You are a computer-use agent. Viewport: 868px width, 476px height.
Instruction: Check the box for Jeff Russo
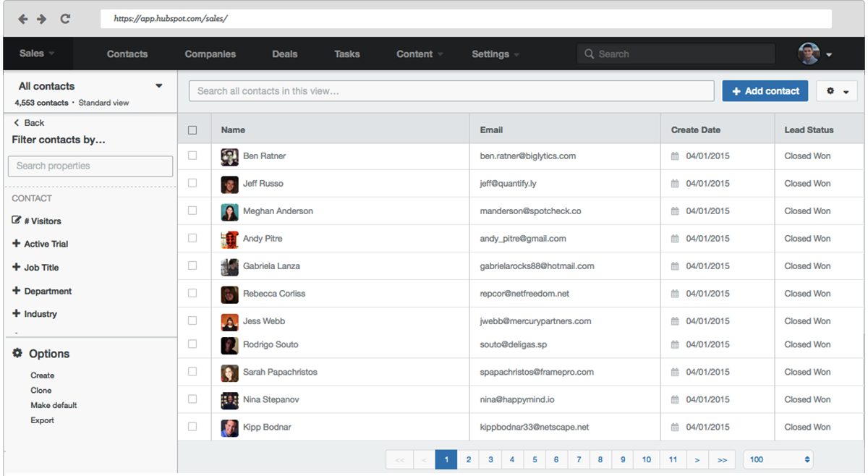(192, 183)
